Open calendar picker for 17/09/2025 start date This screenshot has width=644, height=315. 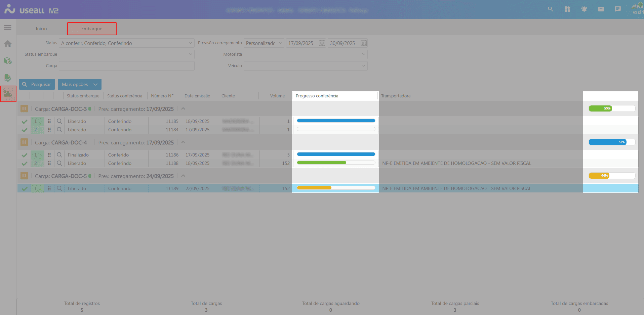click(x=322, y=43)
